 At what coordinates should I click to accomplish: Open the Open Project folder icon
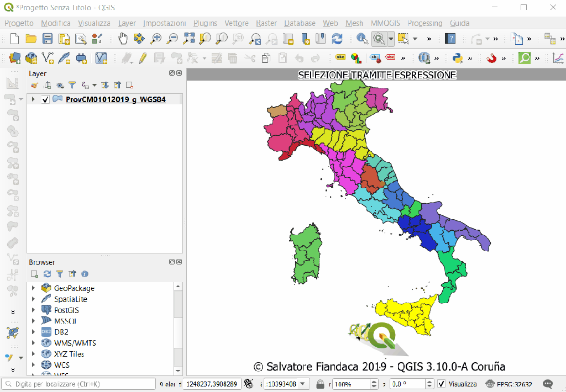31,39
